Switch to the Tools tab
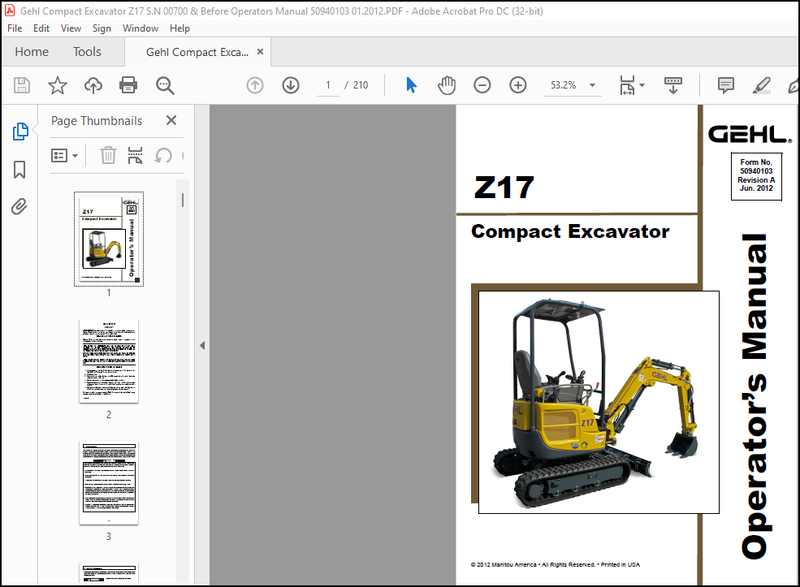Screen dimensions: 800x587 pyautogui.click(x=86, y=51)
